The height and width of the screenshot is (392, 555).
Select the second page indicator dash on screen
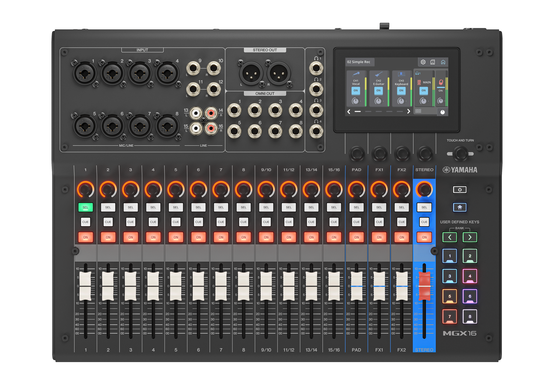point(368,112)
